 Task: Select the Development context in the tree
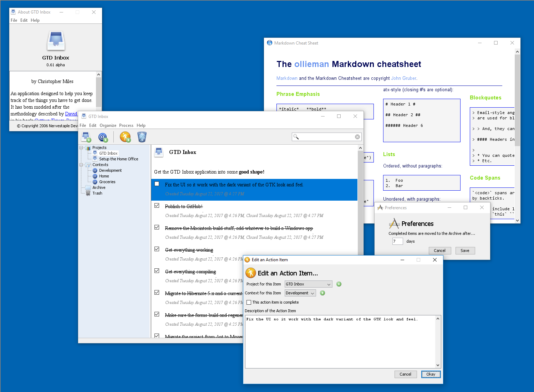[110, 170]
